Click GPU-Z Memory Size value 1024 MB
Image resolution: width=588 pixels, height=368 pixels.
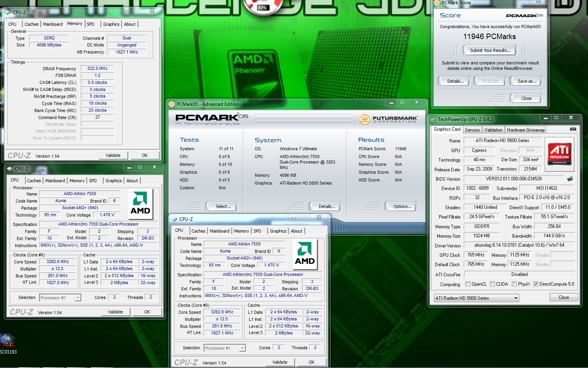click(x=481, y=236)
